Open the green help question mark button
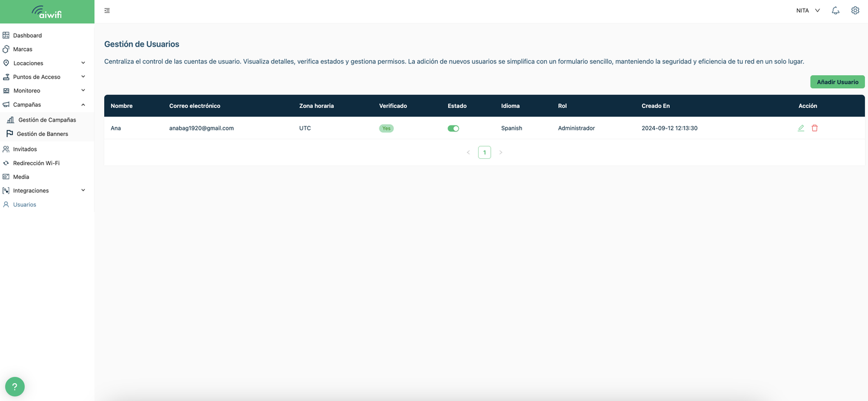This screenshot has height=401, width=868. click(15, 387)
